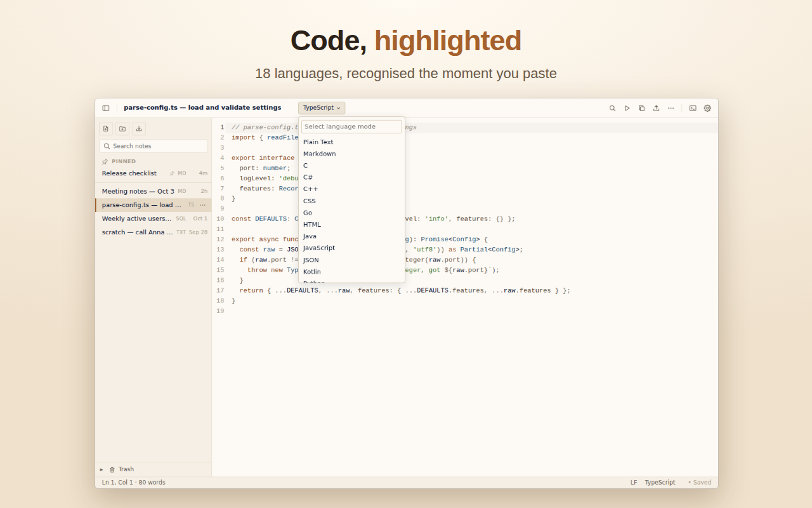Click the Trash bin icon
812x508 pixels.
[x=112, y=470]
